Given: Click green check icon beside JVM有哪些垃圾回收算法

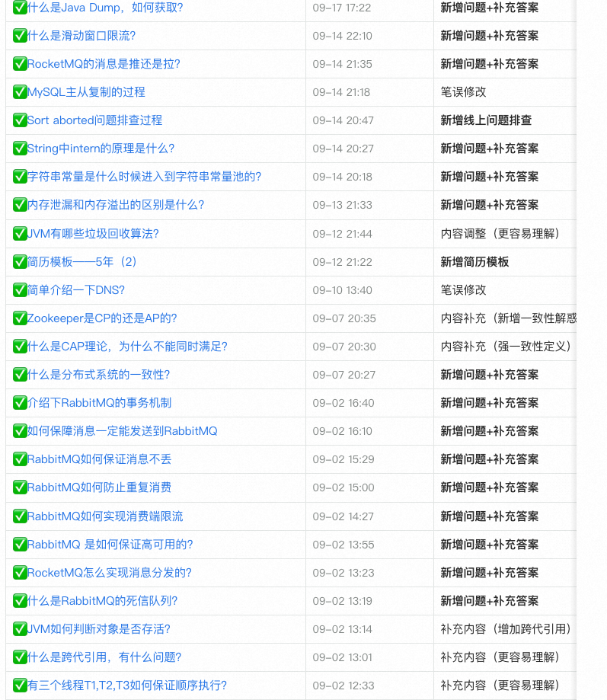Looking at the screenshot, I should point(20,234).
